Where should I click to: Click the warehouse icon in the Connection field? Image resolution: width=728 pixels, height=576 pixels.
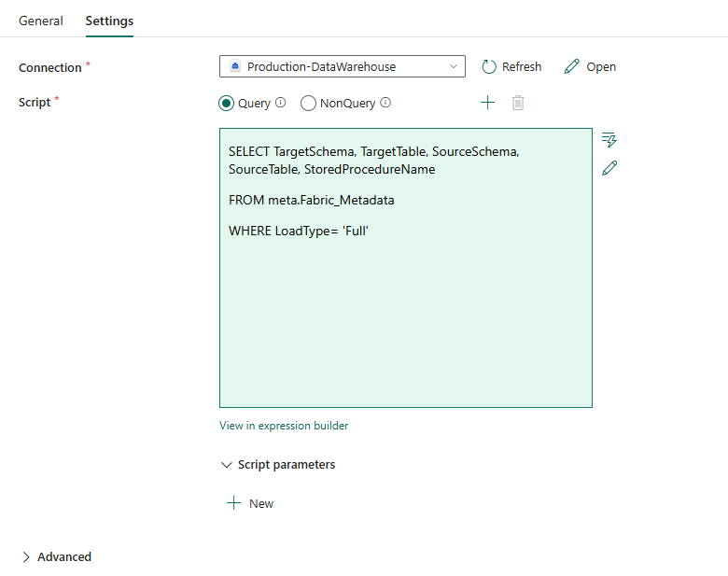[235, 66]
